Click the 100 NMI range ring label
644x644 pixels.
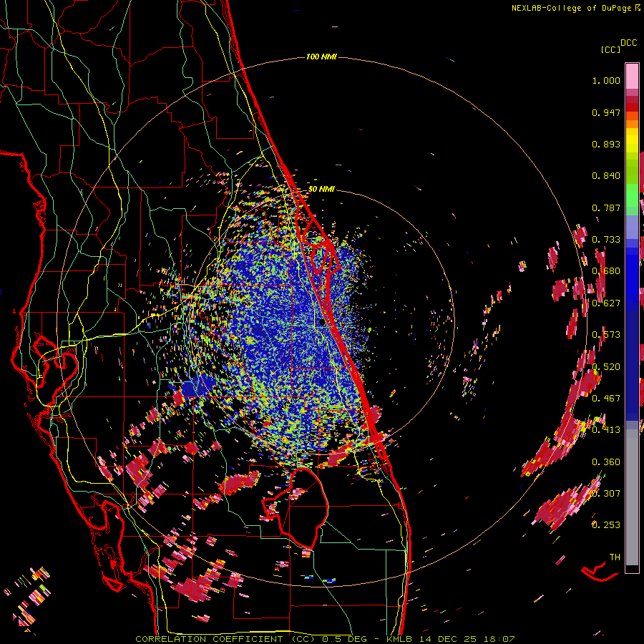point(321,57)
